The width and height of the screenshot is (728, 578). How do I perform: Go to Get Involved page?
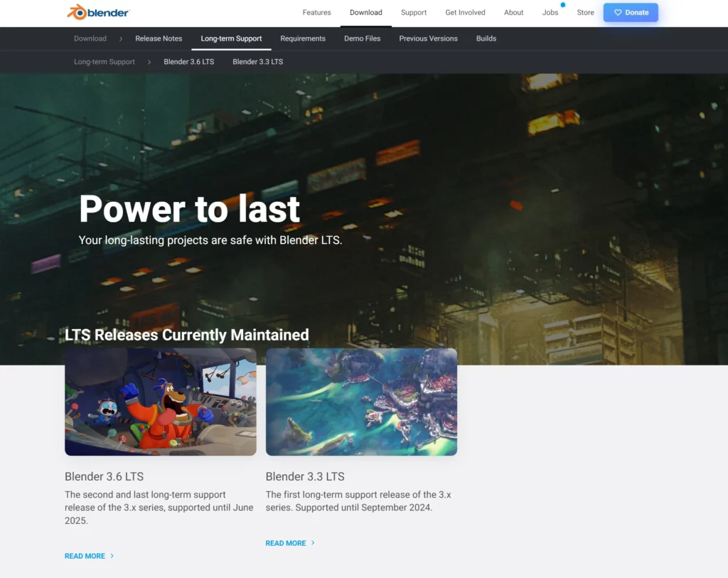point(465,13)
